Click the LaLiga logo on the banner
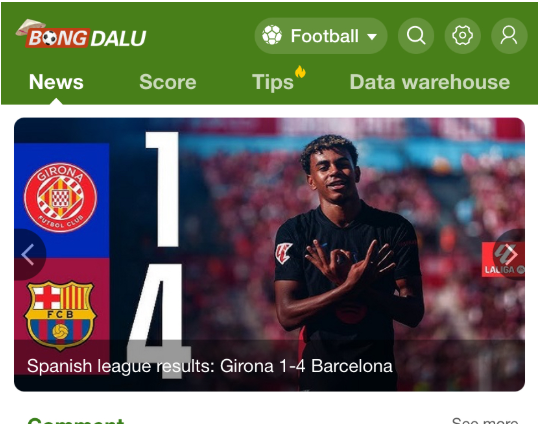 [x=503, y=259]
